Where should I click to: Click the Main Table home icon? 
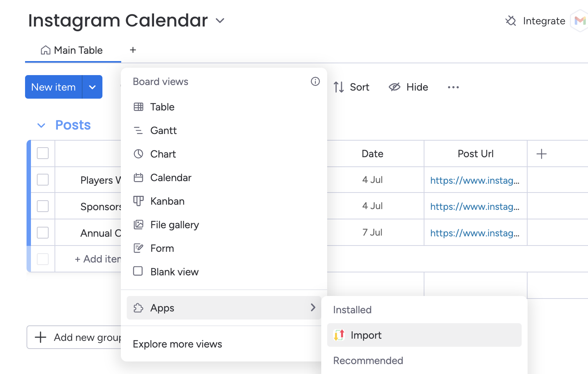point(46,50)
